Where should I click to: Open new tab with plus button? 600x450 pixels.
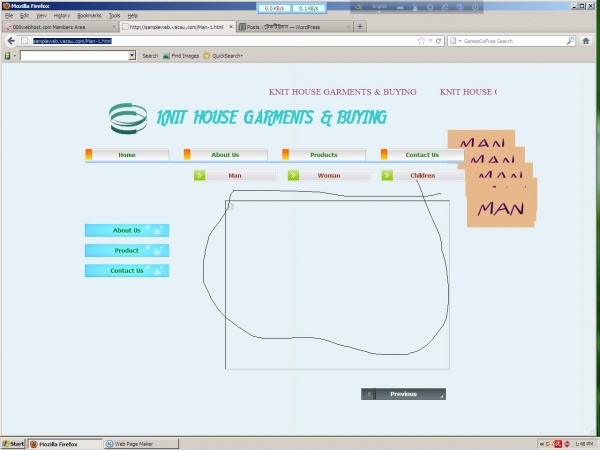click(360, 26)
